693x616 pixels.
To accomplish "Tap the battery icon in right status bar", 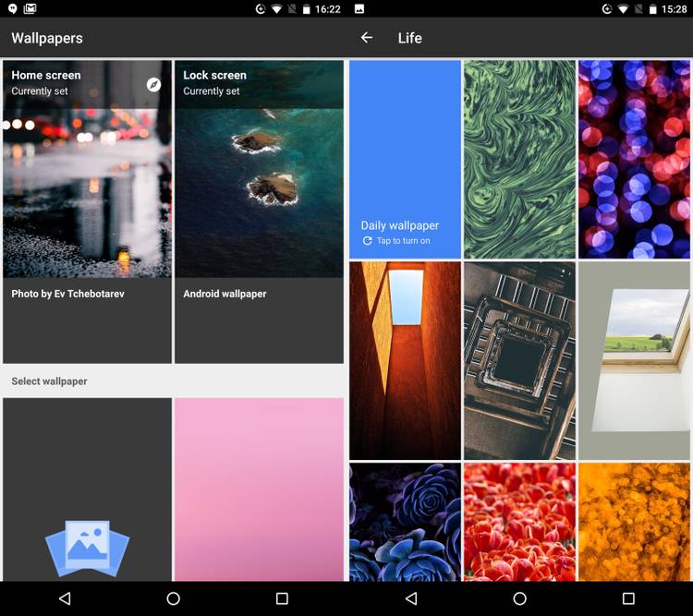I will click(652, 9).
